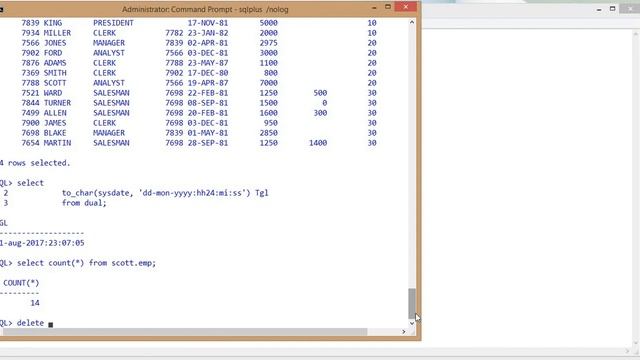Click the job PRESIDENT
This screenshot has height=360, width=640.
[x=113, y=23]
